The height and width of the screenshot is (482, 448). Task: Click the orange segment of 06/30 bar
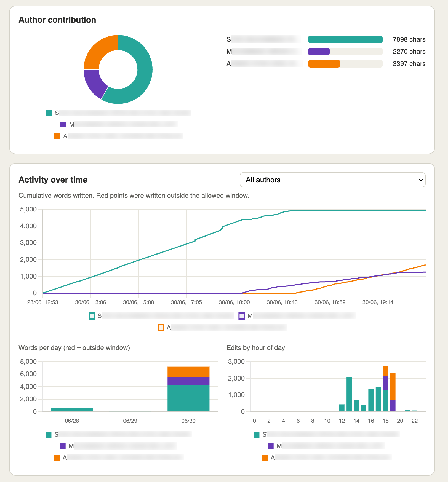click(x=188, y=372)
